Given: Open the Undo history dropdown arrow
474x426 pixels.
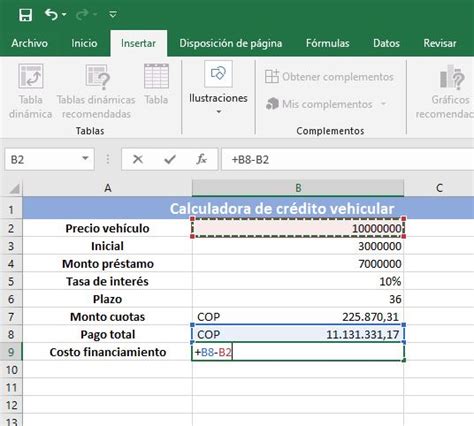Looking at the screenshot, I should pos(64,15).
